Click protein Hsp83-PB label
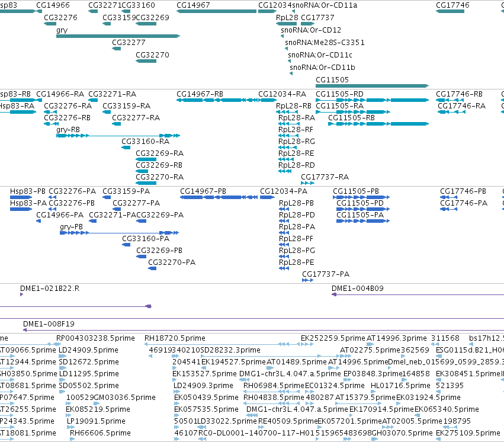Image resolution: width=504 pixels, height=442 pixels. pos(28,191)
